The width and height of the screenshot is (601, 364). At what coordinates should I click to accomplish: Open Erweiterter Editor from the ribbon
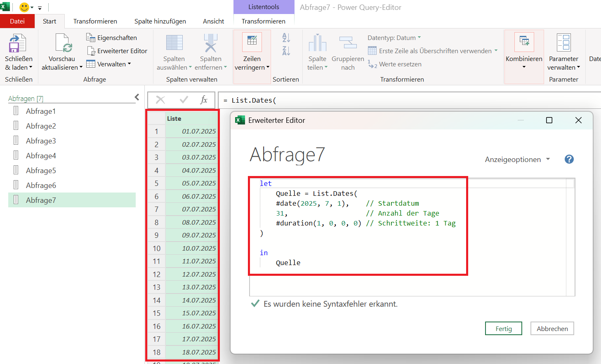(117, 51)
